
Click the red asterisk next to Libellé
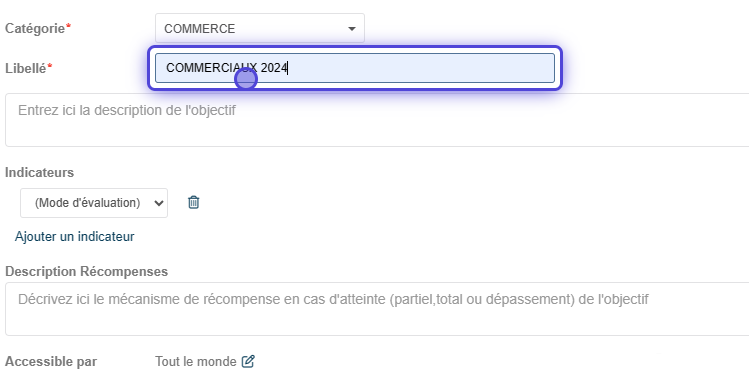(x=50, y=65)
